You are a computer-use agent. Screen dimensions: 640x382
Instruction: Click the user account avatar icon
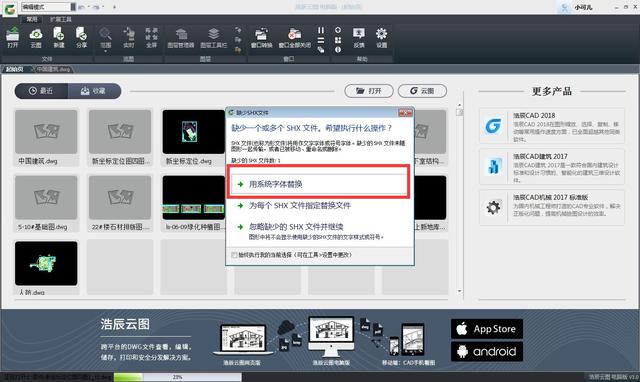[565, 7]
